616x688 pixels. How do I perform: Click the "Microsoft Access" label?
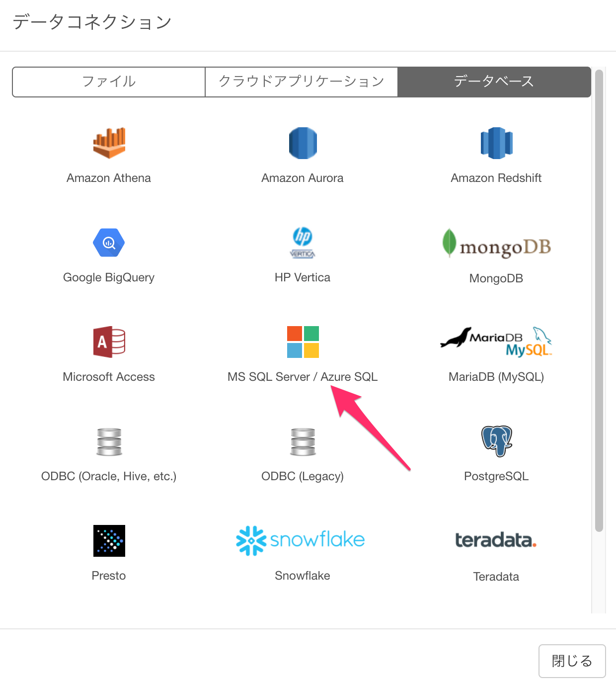pyautogui.click(x=109, y=377)
